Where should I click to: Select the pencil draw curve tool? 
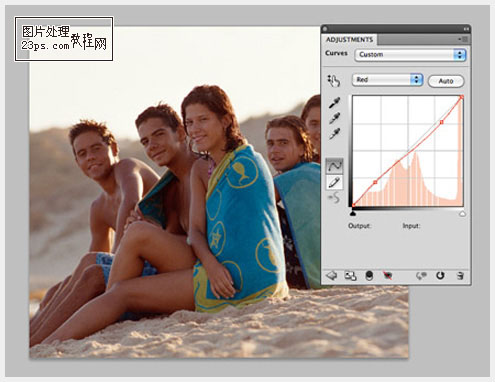click(x=334, y=182)
